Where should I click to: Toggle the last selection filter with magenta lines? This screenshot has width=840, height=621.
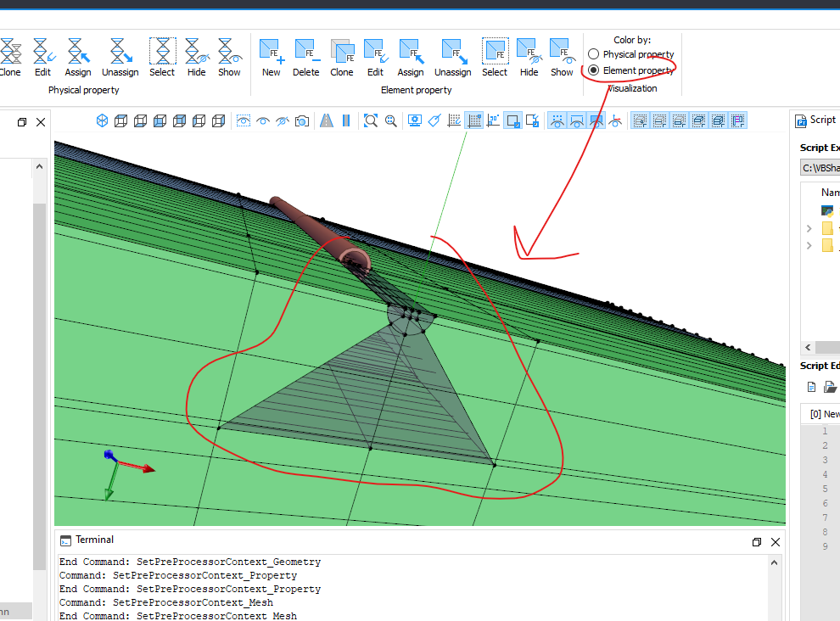738,121
